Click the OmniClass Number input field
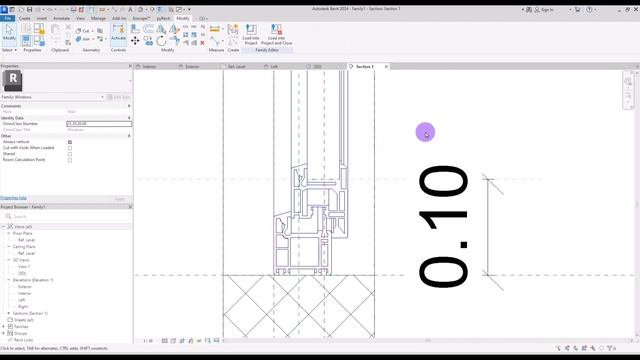Viewport: 640px width, 360px height. click(99, 124)
